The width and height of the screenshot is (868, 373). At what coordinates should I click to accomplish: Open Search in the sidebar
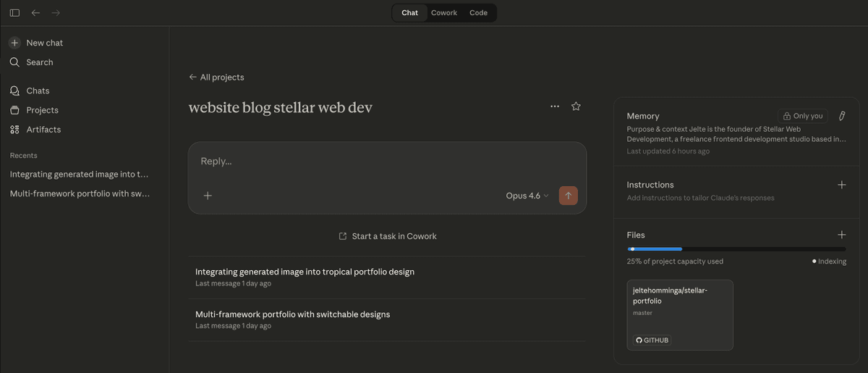tap(31, 62)
